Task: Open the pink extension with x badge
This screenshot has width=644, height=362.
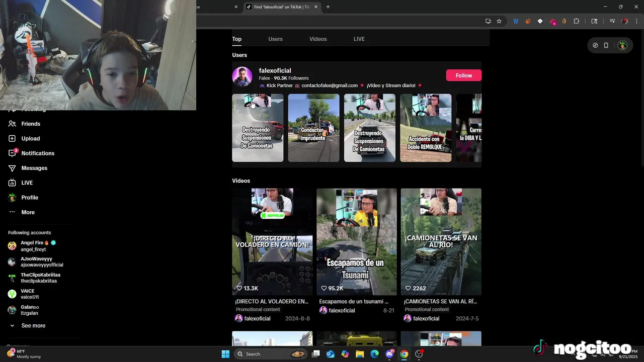Action: point(552,22)
